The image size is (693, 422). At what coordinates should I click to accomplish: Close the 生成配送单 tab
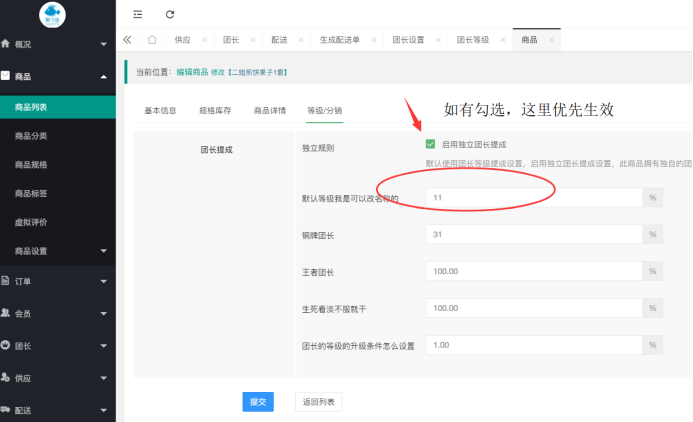click(373, 40)
